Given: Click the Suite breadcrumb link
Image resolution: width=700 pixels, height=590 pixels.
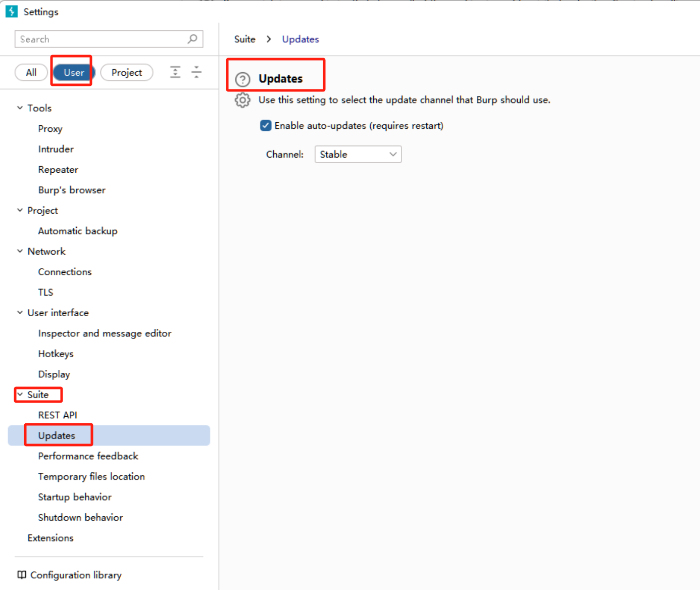Looking at the screenshot, I should pyautogui.click(x=245, y=39).
